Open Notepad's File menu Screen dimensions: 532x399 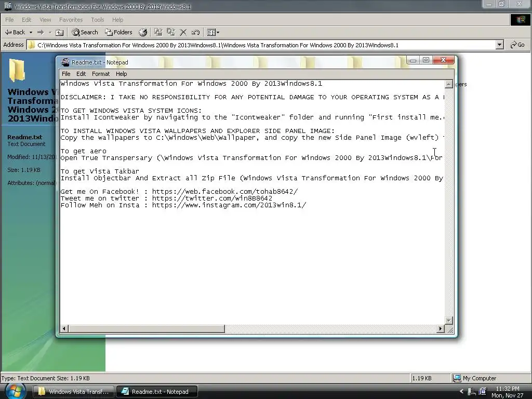click(x=66, y=74)
